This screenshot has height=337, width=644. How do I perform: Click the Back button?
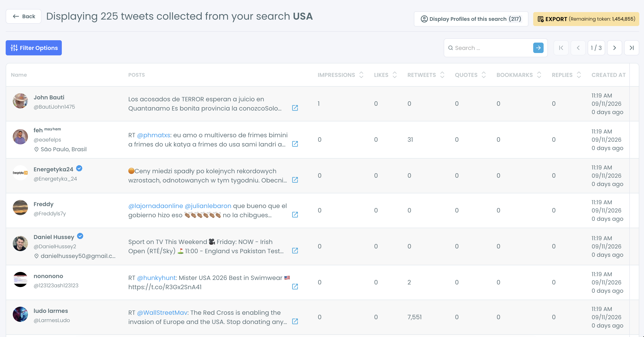[23, 17]
